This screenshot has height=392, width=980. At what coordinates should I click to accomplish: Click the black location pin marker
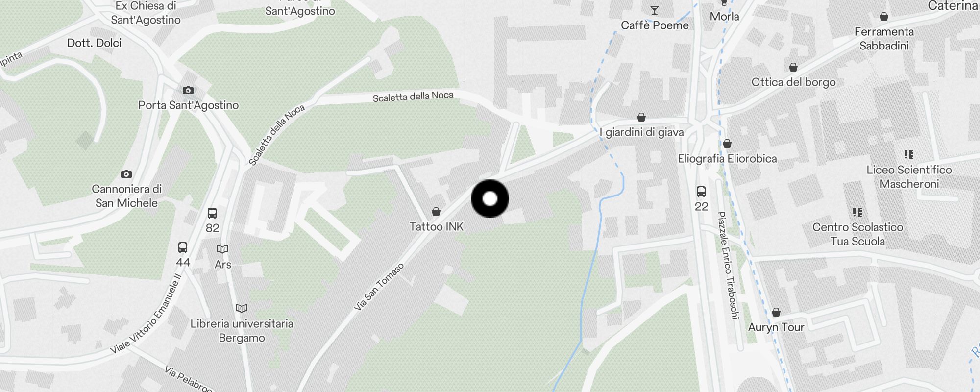coord(490,198)
